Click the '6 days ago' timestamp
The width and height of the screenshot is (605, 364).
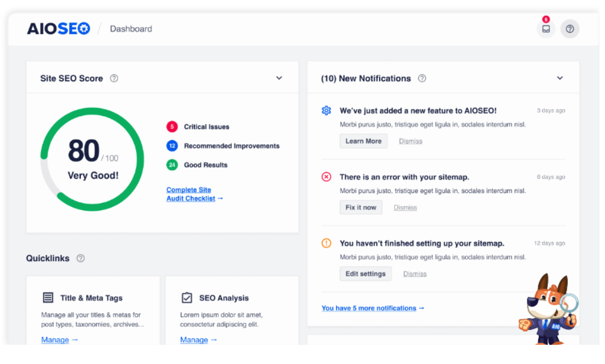551,177
